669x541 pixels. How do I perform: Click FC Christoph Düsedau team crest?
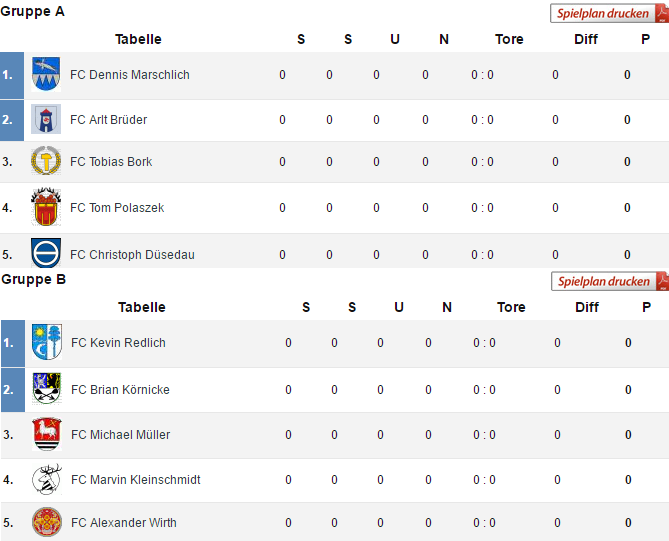click(x=46, y=252)
